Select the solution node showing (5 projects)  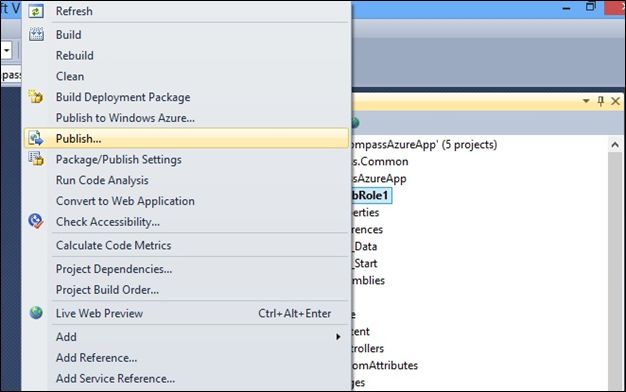[424, 145]
